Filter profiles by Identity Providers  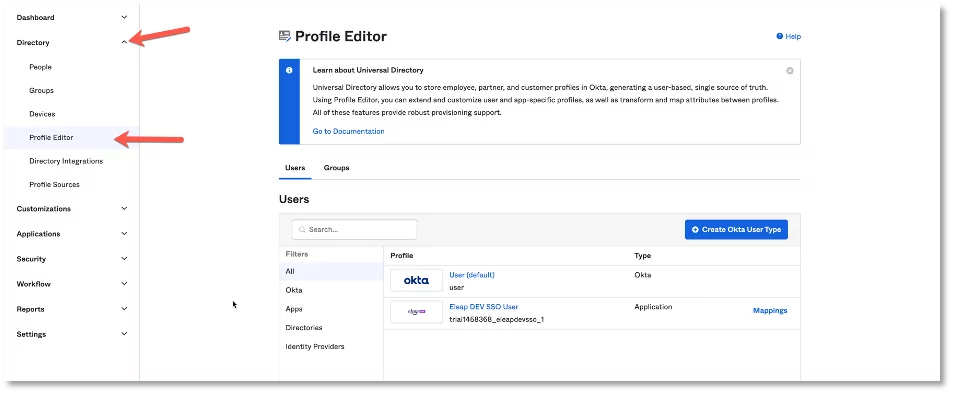pyautogui.click(x=315, y=347)
